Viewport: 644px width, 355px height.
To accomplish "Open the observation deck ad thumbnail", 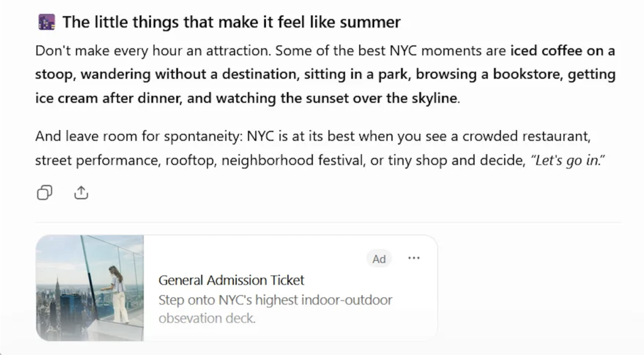I will click(90, 288).
